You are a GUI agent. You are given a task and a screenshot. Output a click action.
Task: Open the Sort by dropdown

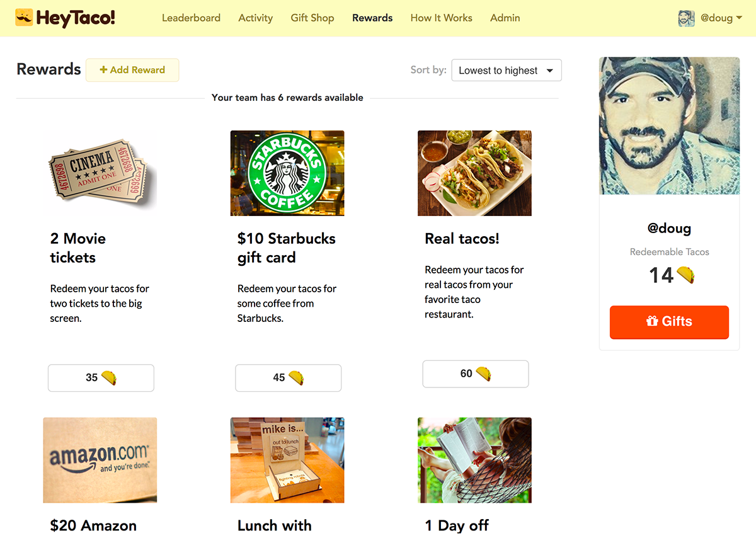[506, 71]
